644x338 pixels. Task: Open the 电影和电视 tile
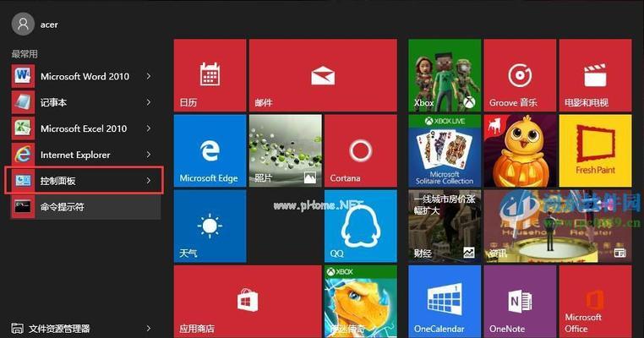595,75
